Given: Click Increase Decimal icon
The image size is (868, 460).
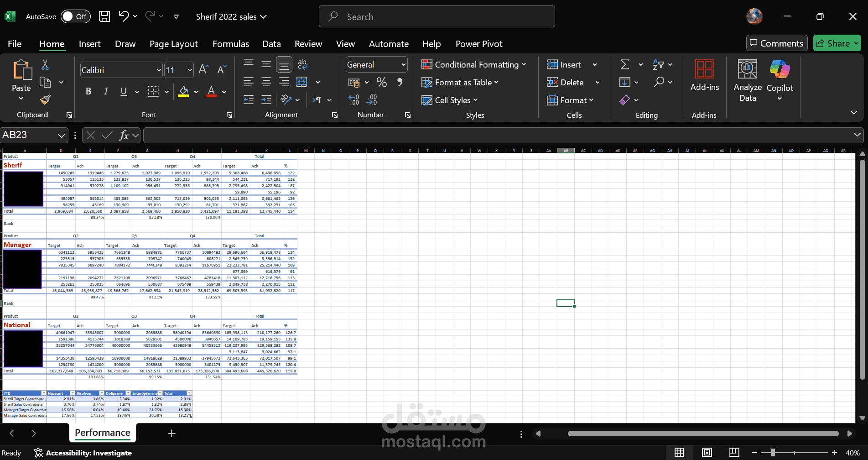Looking at the screenshot, I should point(354,99).
